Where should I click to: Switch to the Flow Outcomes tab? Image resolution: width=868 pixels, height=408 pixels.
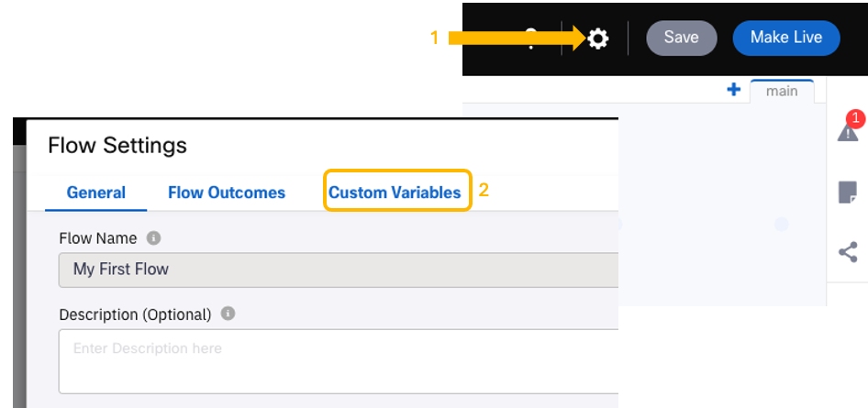(x=227, y=193)
